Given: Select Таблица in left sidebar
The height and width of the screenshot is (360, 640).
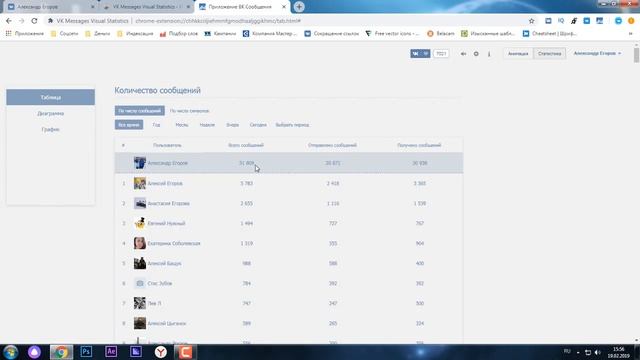Looking at the screenshot, I should [x=51, y=97].
